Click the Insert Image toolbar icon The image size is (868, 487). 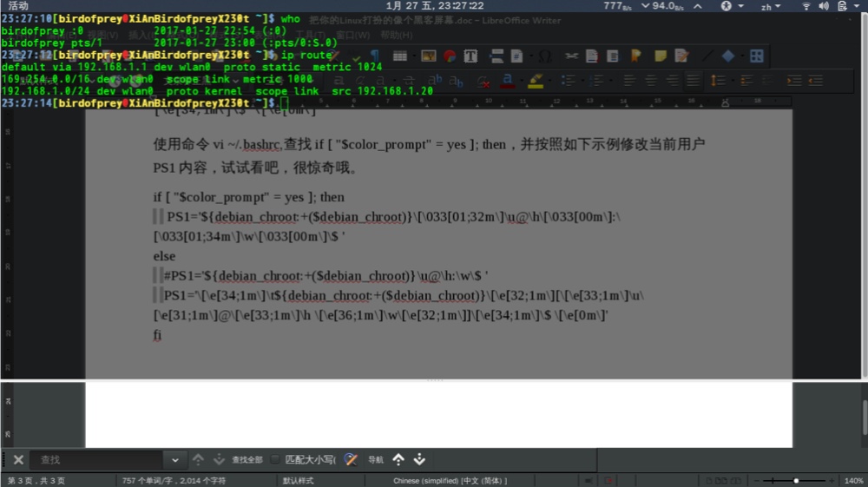point(428,56)
